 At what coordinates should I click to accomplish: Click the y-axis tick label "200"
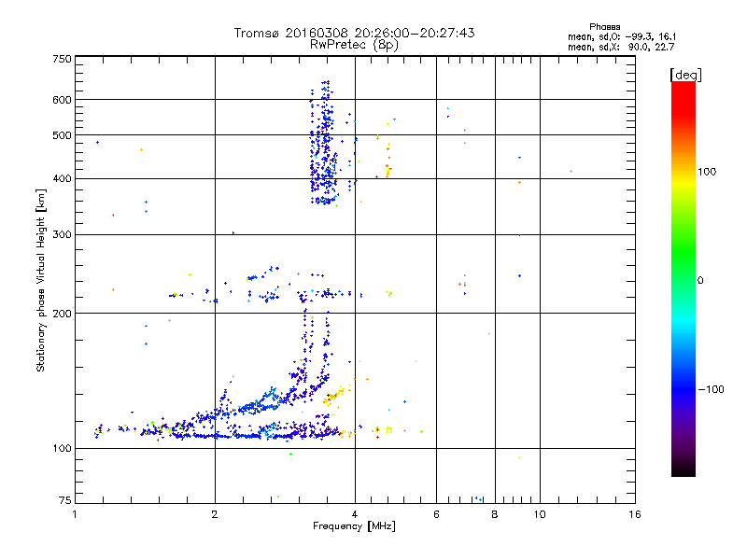point(62,314)
